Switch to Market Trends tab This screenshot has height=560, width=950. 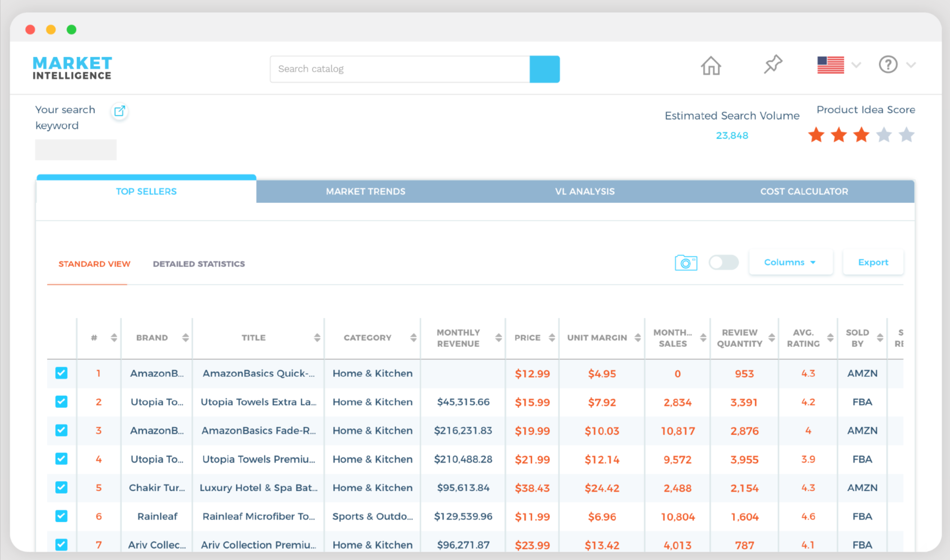(x=366, y=191)
